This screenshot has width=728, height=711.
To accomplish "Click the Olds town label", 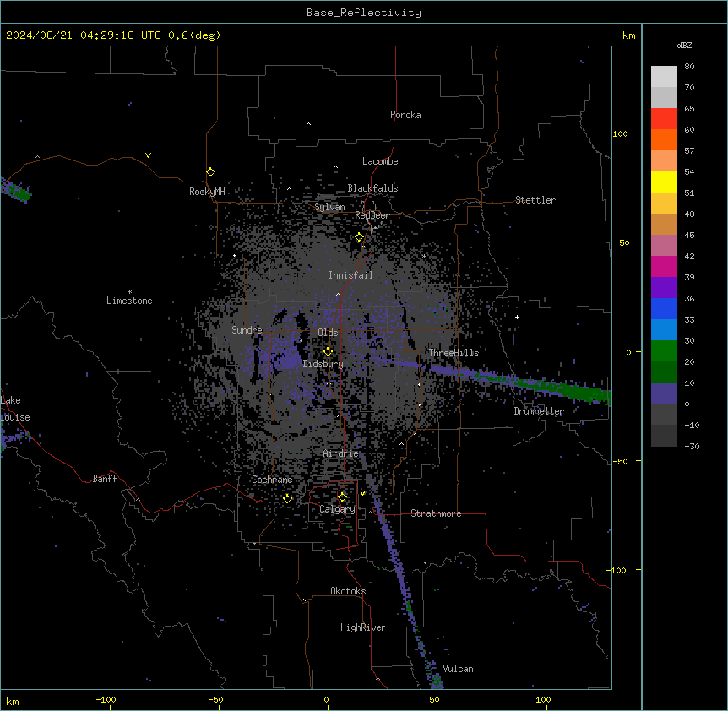I will click(x=328, y=333).
